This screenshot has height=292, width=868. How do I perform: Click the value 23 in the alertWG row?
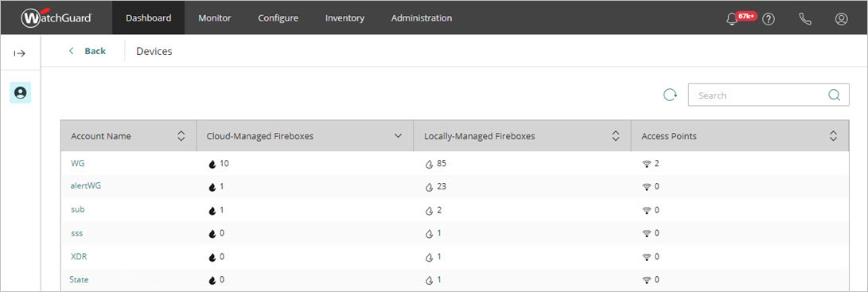coord(442,187)
